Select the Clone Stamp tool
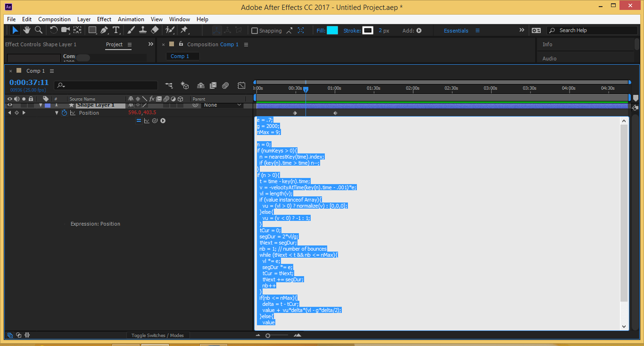The height and width of the screenshot is (346, 644). click(x=143, y=30)
